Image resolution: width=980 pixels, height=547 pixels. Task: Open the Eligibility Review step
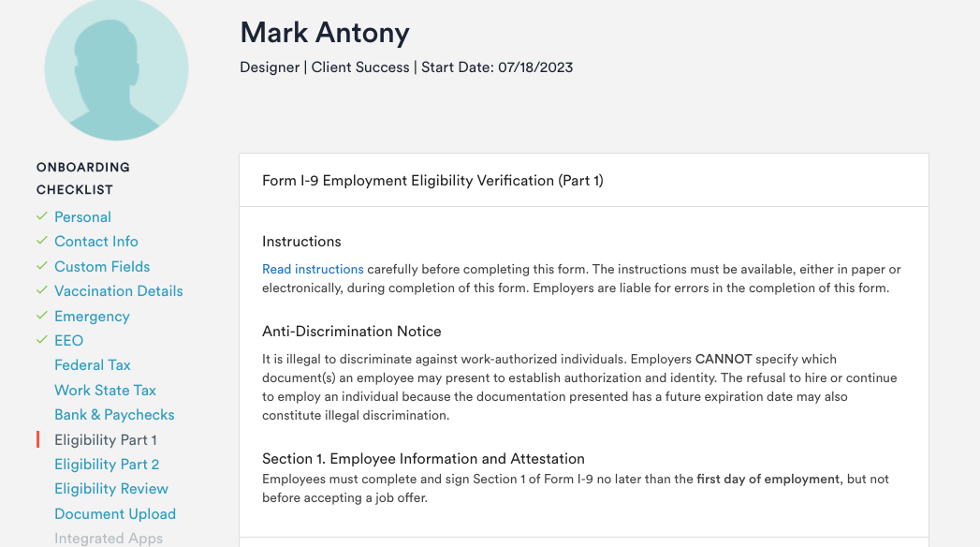(x=111, y=489)
